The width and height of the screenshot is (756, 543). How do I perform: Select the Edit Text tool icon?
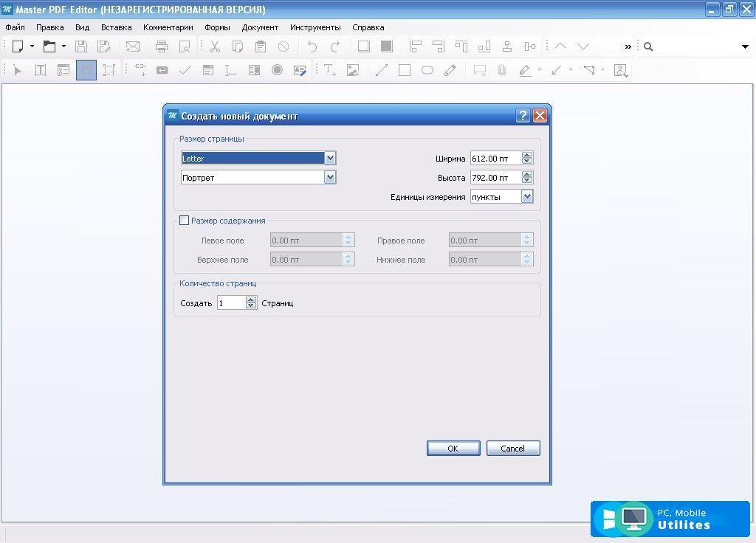click(x=41, y=70)
